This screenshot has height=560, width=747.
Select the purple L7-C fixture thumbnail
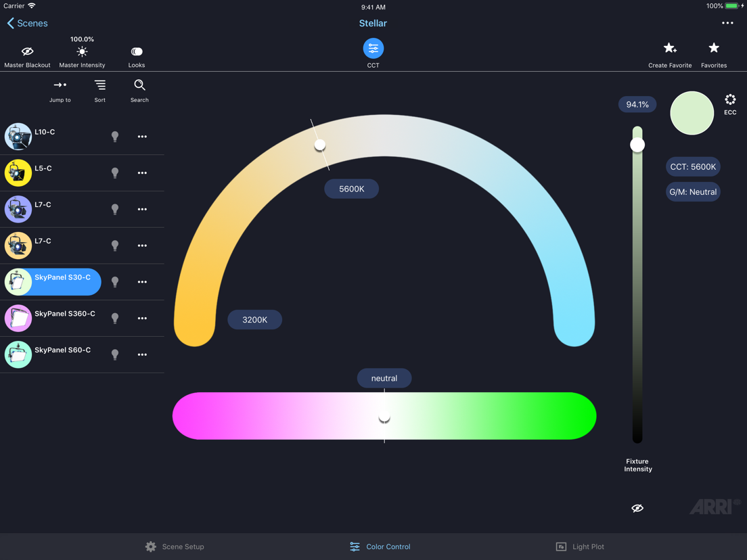[18, 209]
